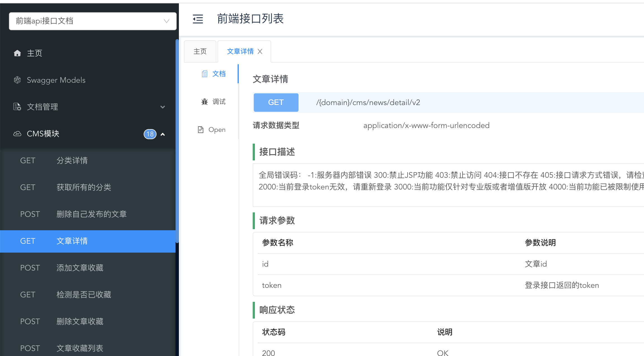Image resolution: width=644 pixels, height=356 pixels.
Task: Open the 前端api接口文档 dropdown
Action: click(x=93, y=21)
